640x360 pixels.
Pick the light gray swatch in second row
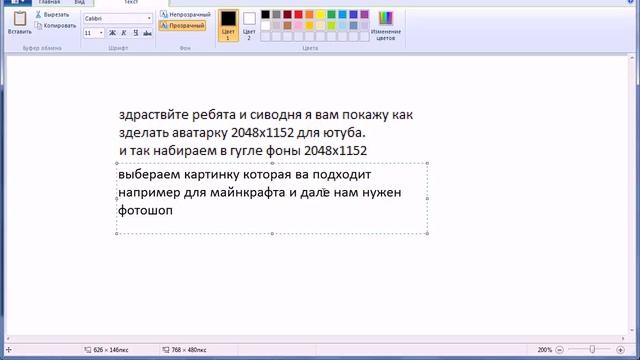point(276,26)
